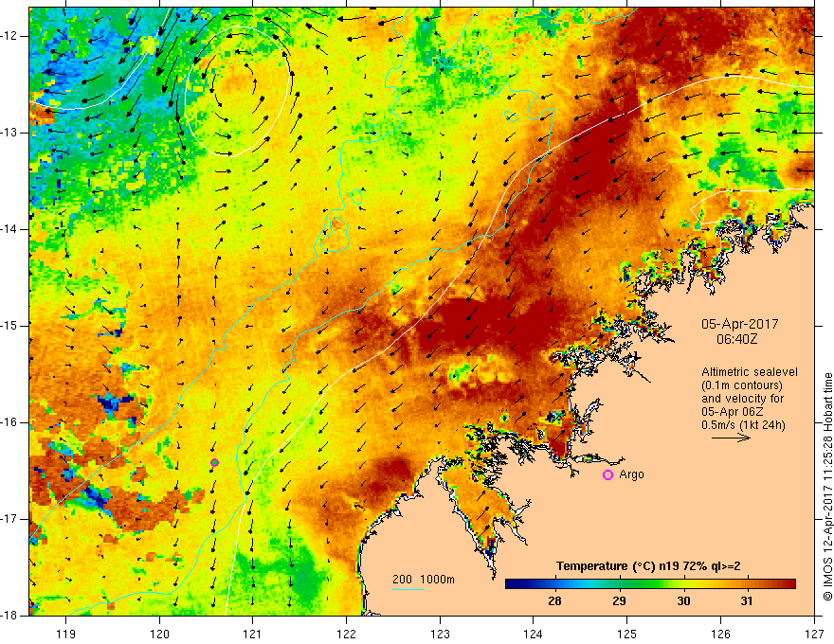Click the colorbar tick label '29'
This screenshot has width=834, height=644.
619,601
